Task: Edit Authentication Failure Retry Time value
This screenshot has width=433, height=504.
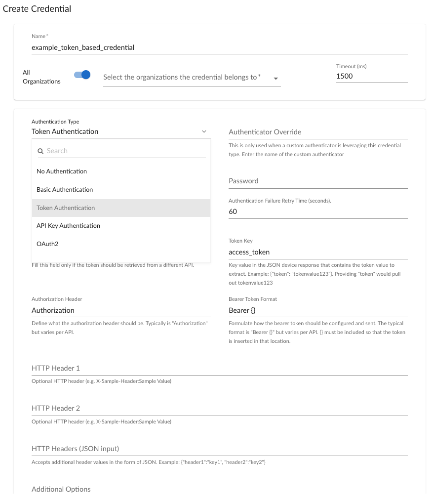Action: (x=318, y=211)
